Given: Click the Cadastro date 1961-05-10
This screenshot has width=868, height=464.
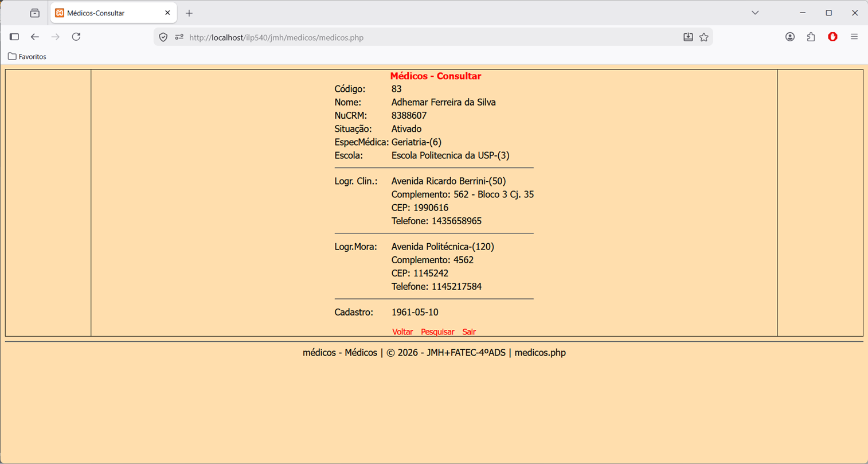Looking at the screenshot, I should (x=415, y=312).
